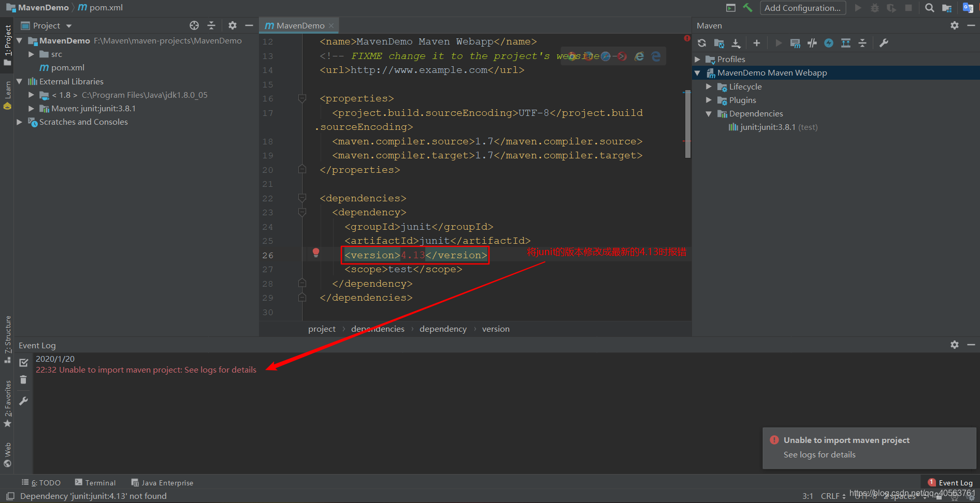Collapse Dependencies node in Maven panel

[709, 114]
